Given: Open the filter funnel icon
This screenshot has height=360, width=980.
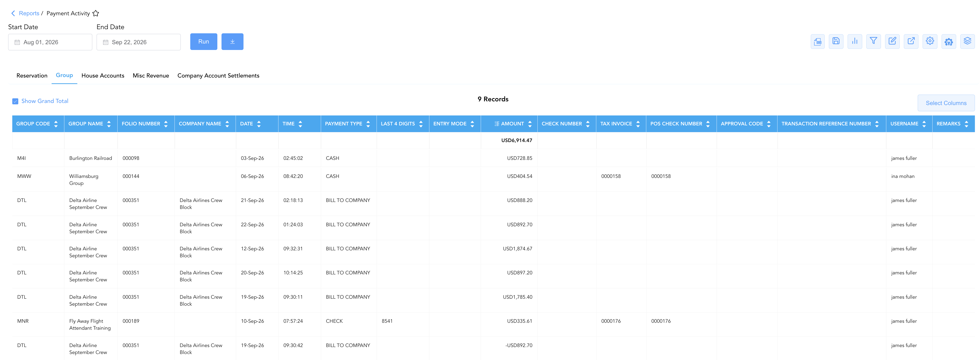Looking at the screenshot, I should 874,41.
